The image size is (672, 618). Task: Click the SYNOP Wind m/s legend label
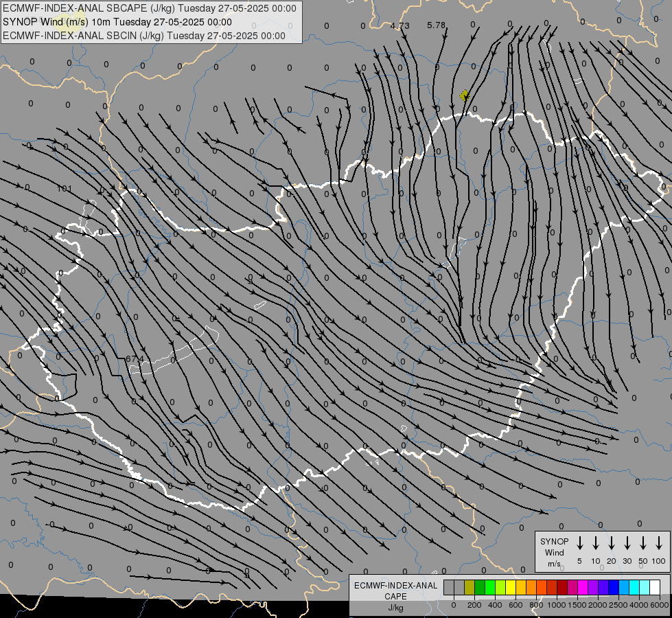click(x=554, y=552)
